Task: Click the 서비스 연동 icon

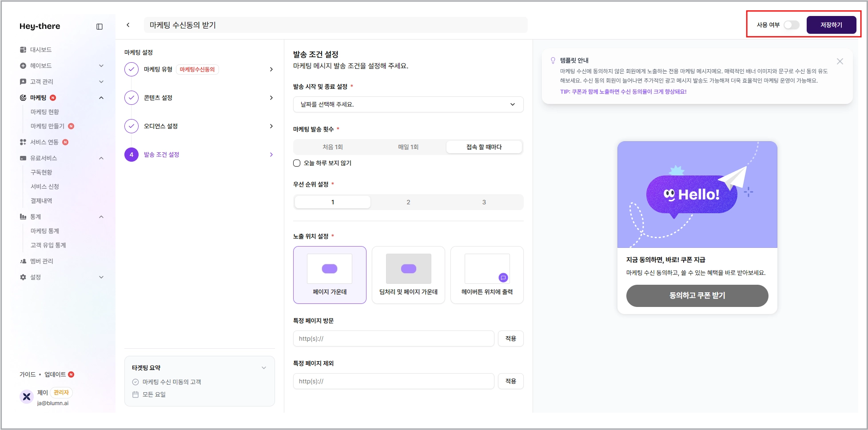Action: (23, 142)
